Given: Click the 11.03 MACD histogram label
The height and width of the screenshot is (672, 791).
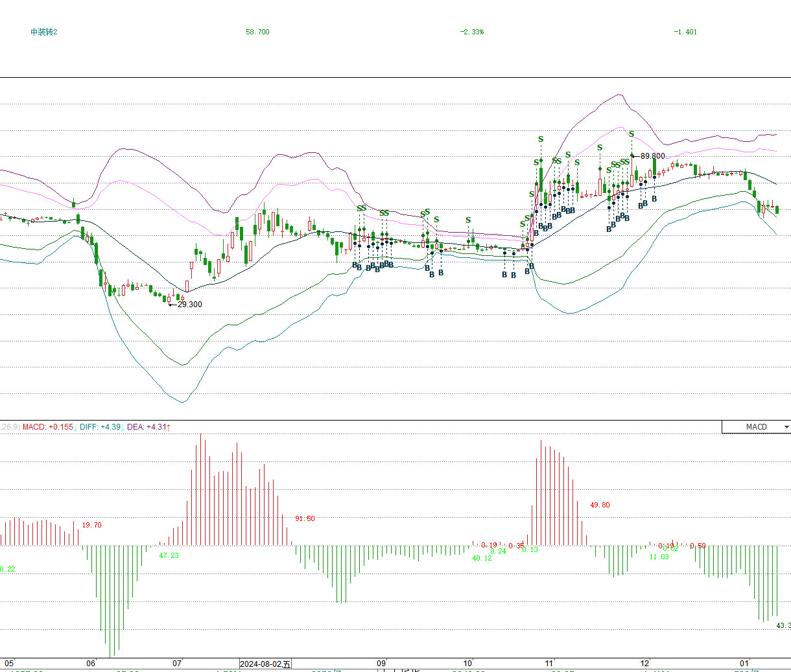Looking at the screenshot, I should coord(659,557).
